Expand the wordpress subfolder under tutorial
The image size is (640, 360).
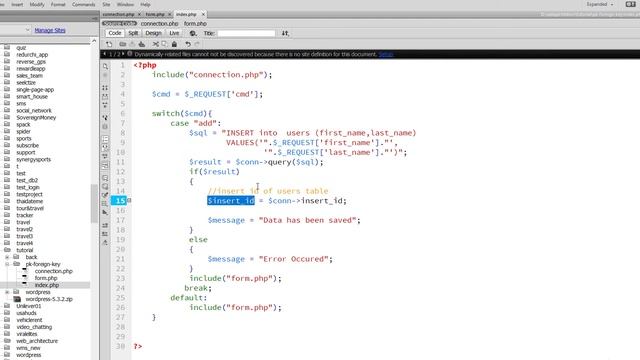7,292
